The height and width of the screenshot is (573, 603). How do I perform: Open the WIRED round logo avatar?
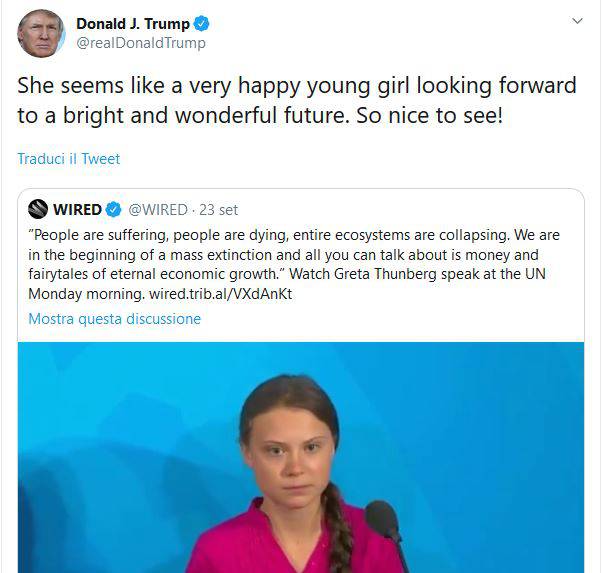coord(38,209)
